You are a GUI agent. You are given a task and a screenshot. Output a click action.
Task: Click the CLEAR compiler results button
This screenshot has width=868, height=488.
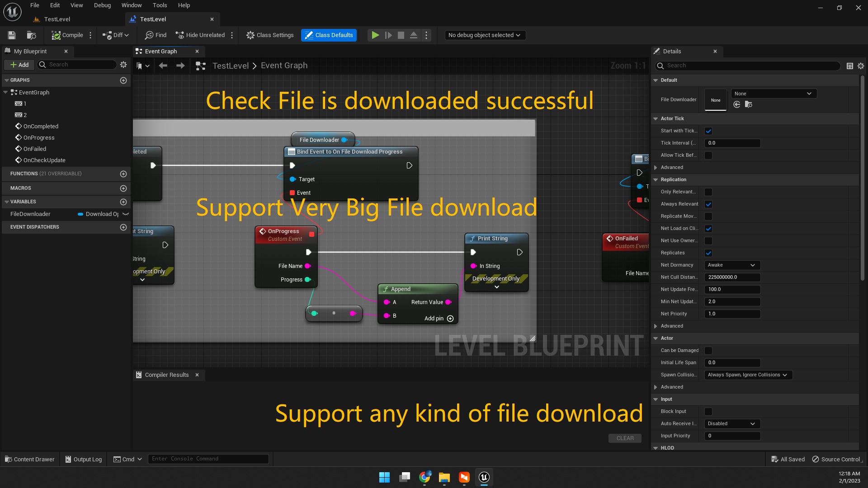(625, 438)
